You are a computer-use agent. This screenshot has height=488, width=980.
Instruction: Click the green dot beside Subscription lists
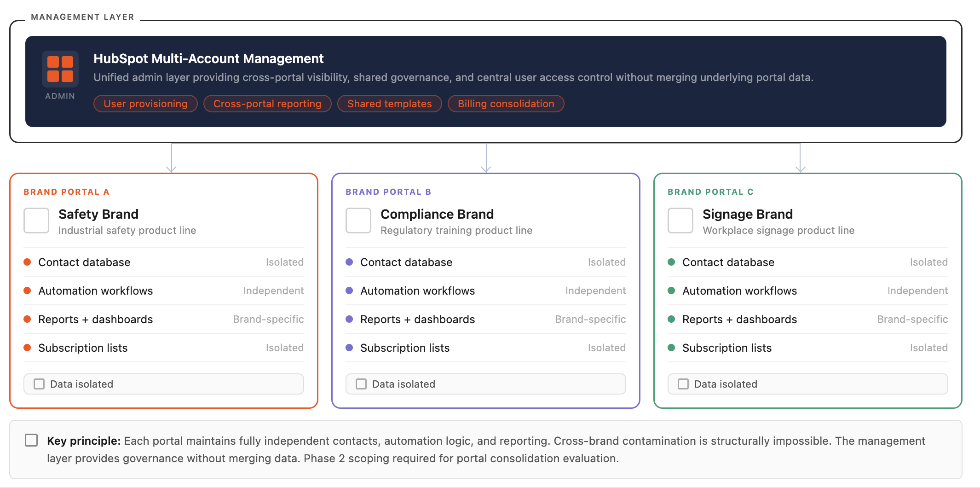pos(672,348)
